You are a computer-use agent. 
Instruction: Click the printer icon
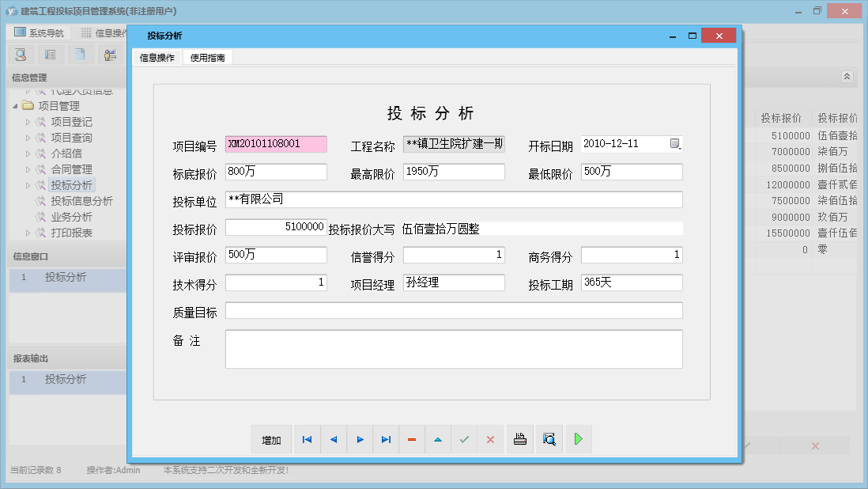519,440
